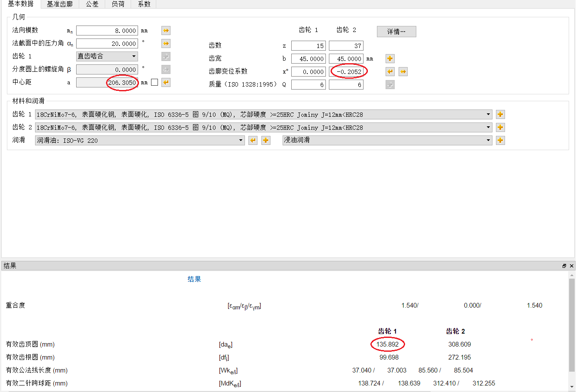Click 齿廓变位系数 field for 齿轮 1
Viewport: 576px width, 392px height.
(309, 72)
